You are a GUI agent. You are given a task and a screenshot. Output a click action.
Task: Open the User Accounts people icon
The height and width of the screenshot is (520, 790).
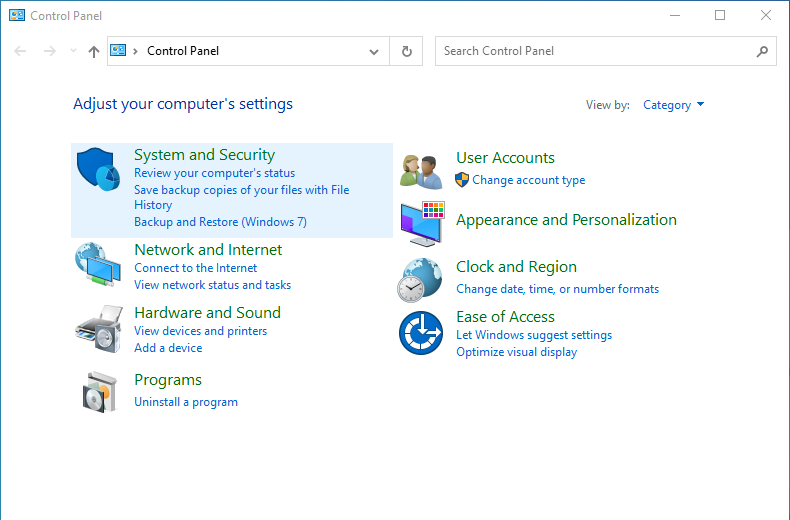tap(421, 172)
